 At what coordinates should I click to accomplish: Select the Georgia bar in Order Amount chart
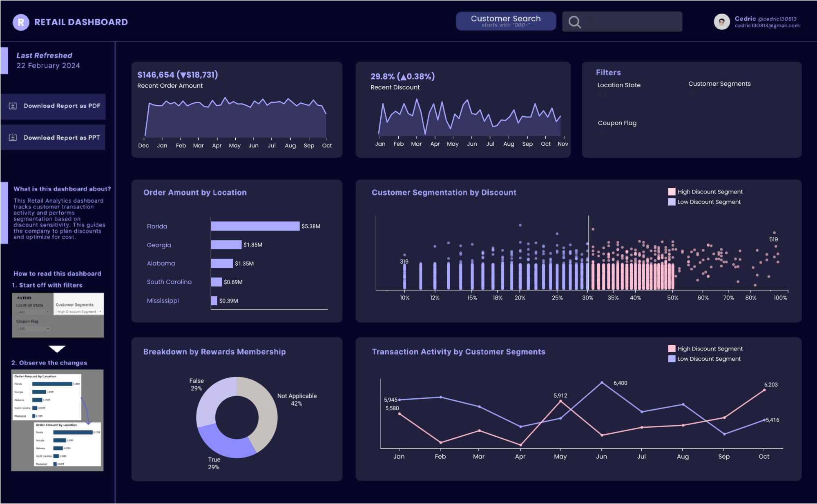tap(226, 245)
